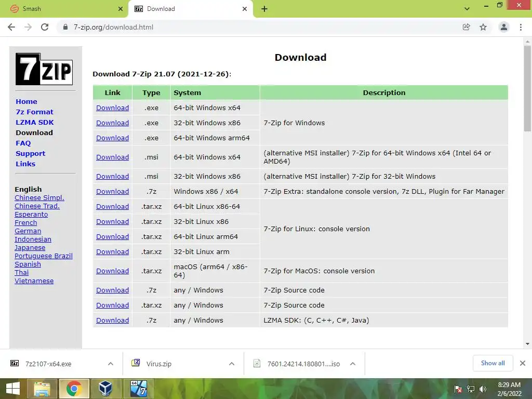This screenshot has width=532, height=399.
Task: Open VirtualBox from the taskbar
Action: (105, 389)
